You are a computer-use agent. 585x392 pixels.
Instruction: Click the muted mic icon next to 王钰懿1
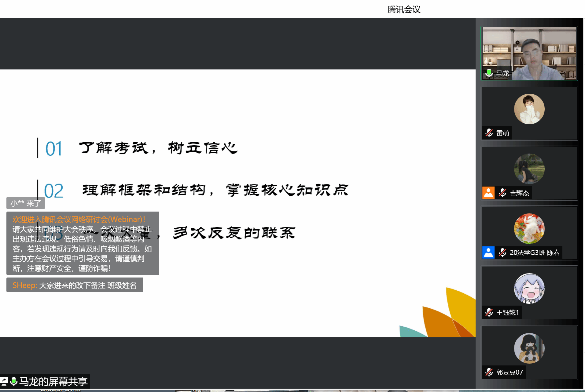pyautogui.click(x=489, y=312)
